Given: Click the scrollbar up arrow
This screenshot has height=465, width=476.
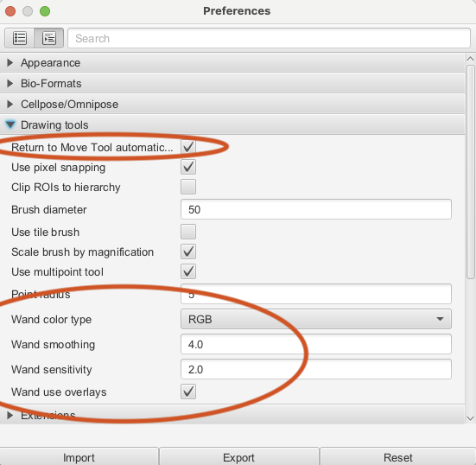Looking at the screenshot, I should [470, 59].
